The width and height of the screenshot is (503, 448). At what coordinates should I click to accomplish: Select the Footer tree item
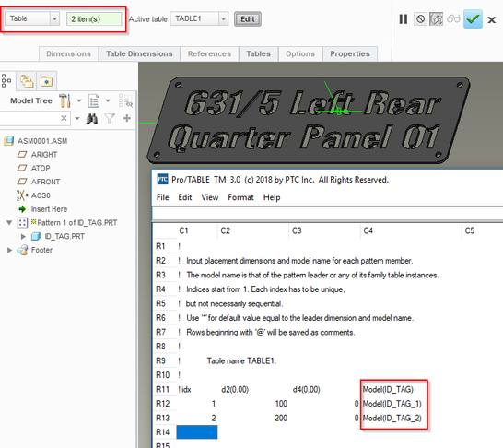coord(41,250)
